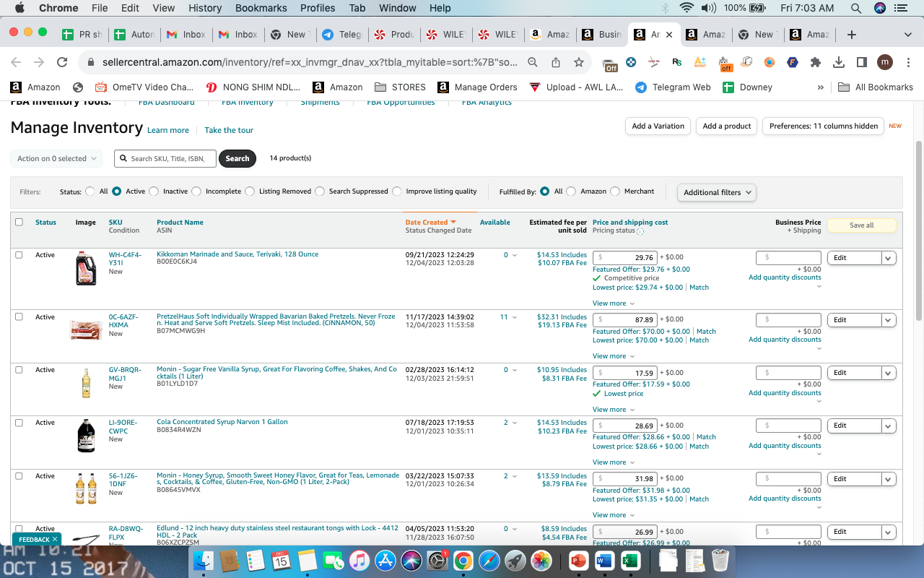Open the Chrome share icon in address bar
This screenshot has width=924, height=578.
pyautogui.click(x=556, y=62)
